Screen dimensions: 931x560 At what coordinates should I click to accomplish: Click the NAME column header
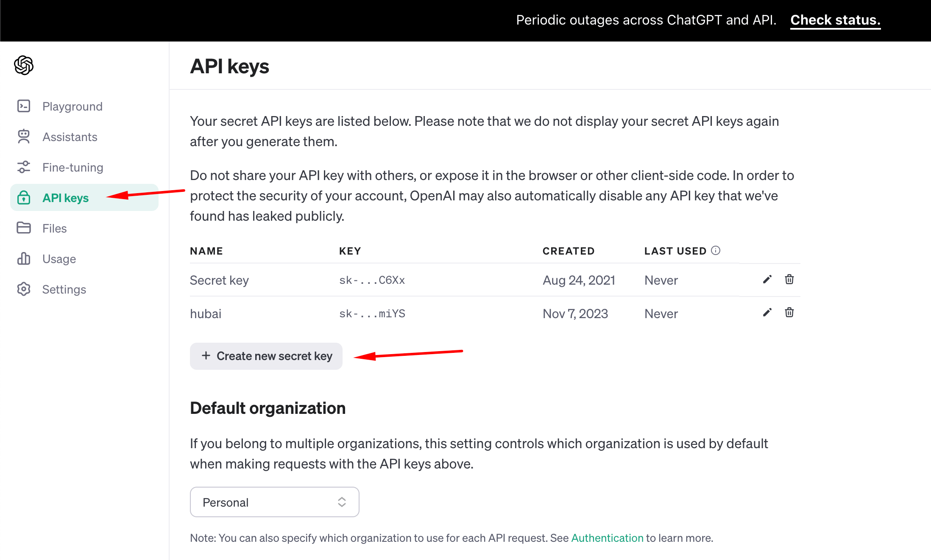pyautogui.click(x=206, y=251)
